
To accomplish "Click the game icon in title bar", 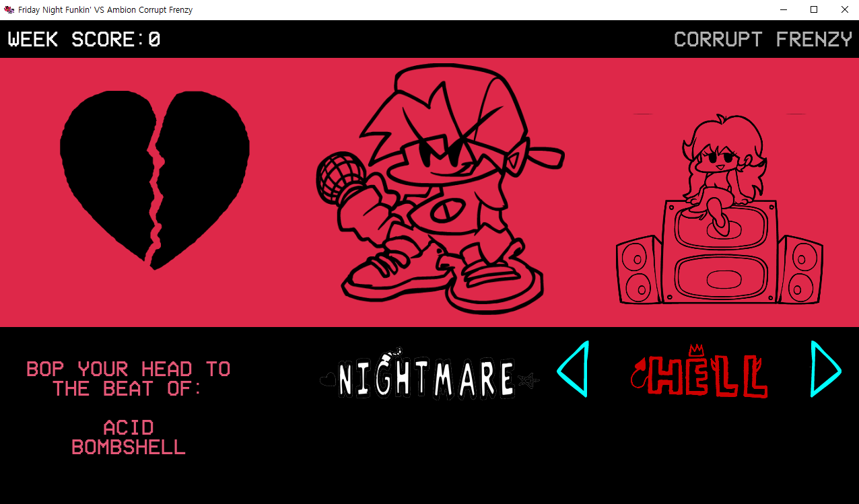I will pos(9,9).
